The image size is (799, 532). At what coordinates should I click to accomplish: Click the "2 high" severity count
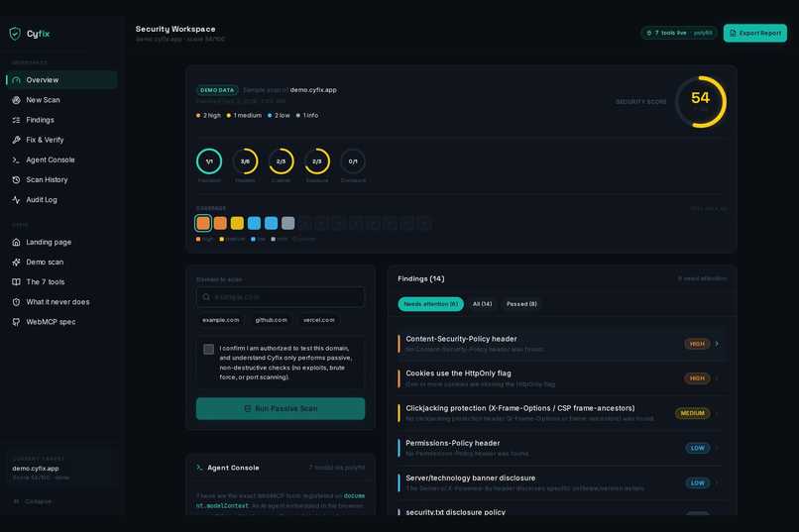point(208,116)
